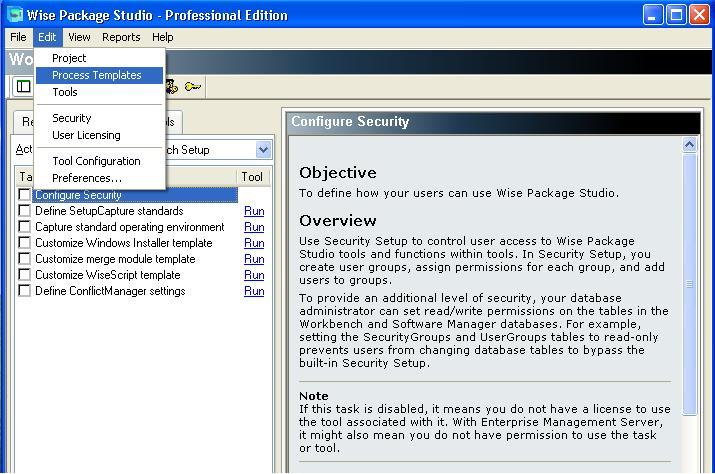The width and height of the screenshot is (715, 474).
Task: Open the File menu
Action: (18, 37)
